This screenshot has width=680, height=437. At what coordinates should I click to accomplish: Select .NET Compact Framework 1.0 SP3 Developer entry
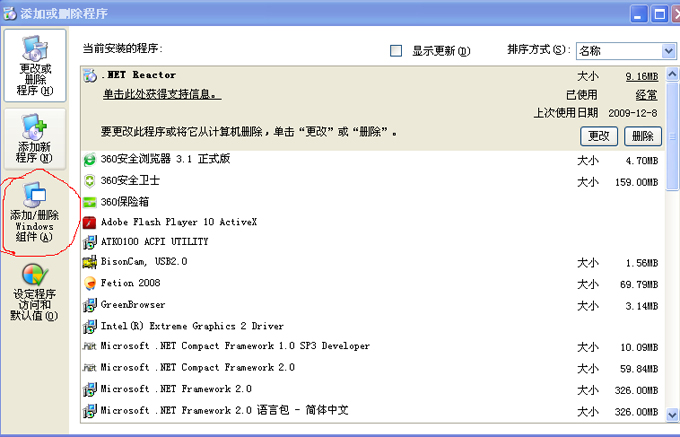tap(373, 346)
